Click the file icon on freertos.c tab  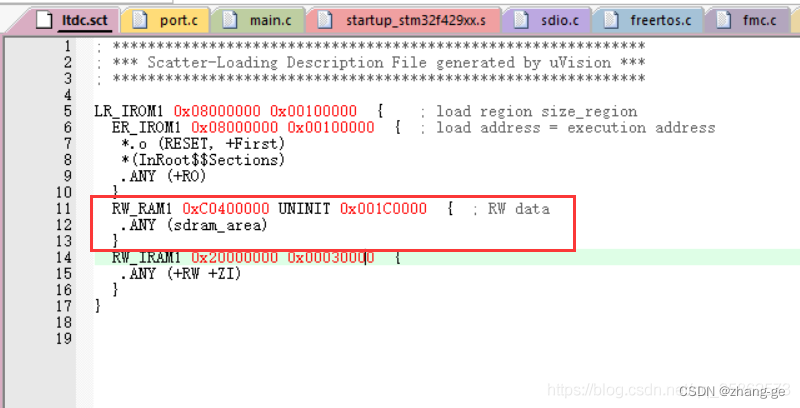(611, 20)
